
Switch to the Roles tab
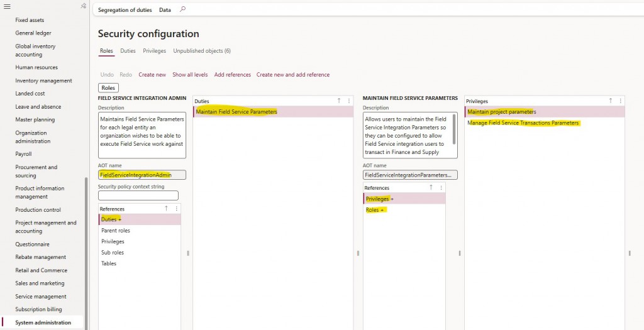point(106,51)
